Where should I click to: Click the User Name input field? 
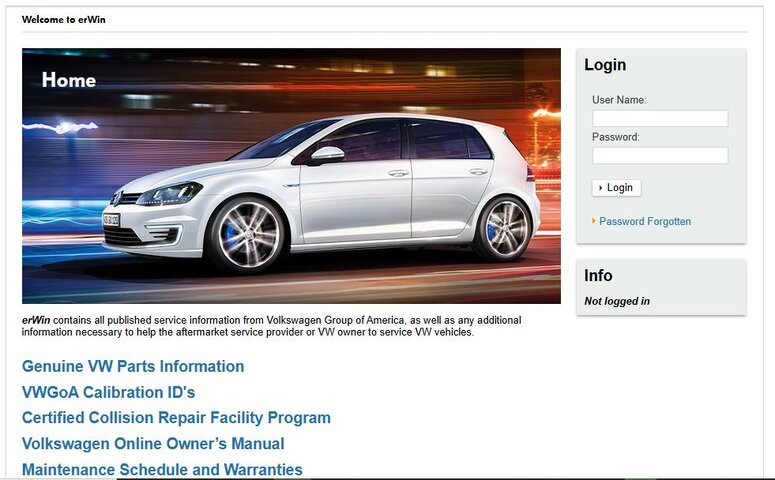click(660, 118)
